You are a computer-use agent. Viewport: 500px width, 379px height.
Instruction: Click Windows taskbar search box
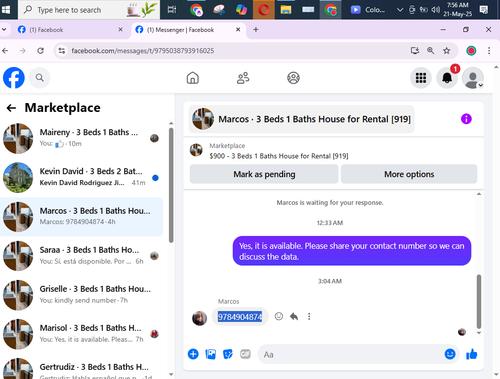[89, 10]
